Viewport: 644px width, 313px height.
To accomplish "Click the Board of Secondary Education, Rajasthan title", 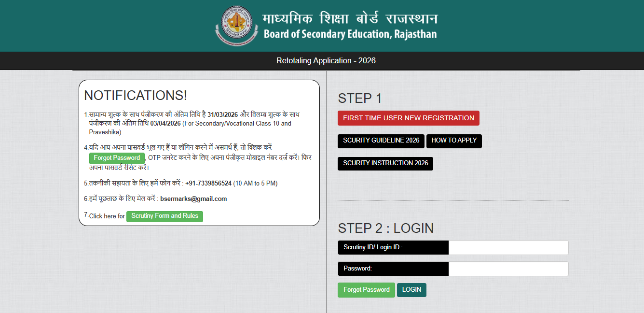I will click(350, 34).
